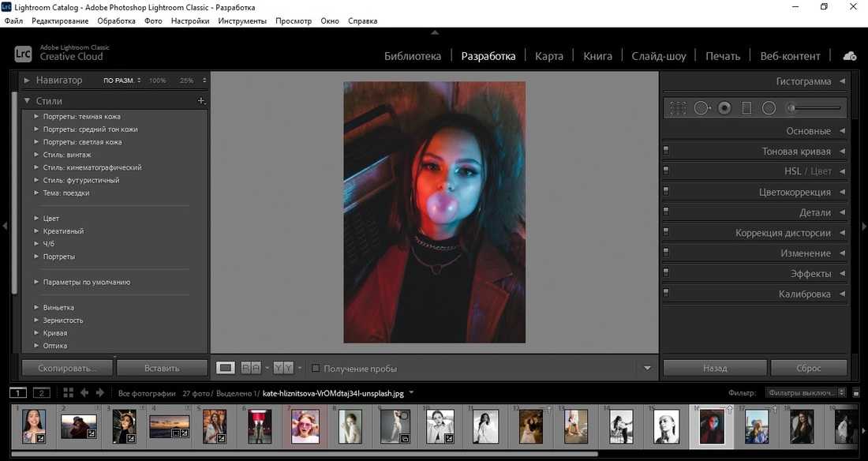Choose the Graduated Filter tool

pyautogui.click(x=746, y=108)
